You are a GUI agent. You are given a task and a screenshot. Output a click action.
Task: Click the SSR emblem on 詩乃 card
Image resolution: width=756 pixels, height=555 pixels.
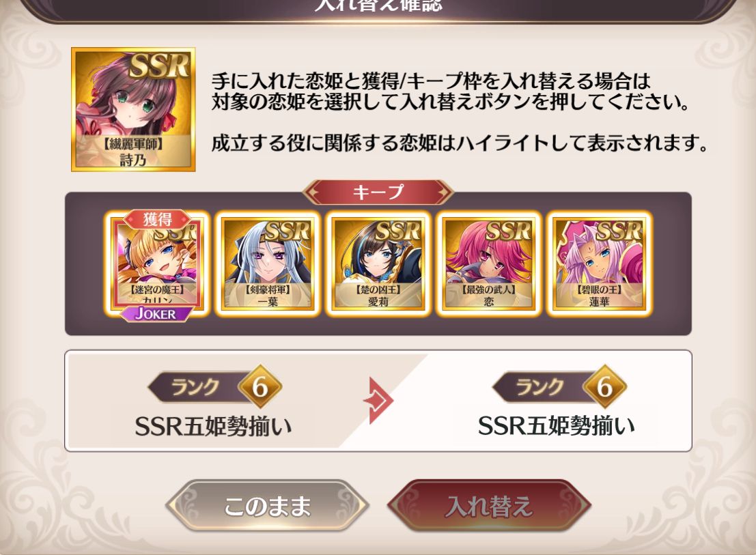[160, 66]
